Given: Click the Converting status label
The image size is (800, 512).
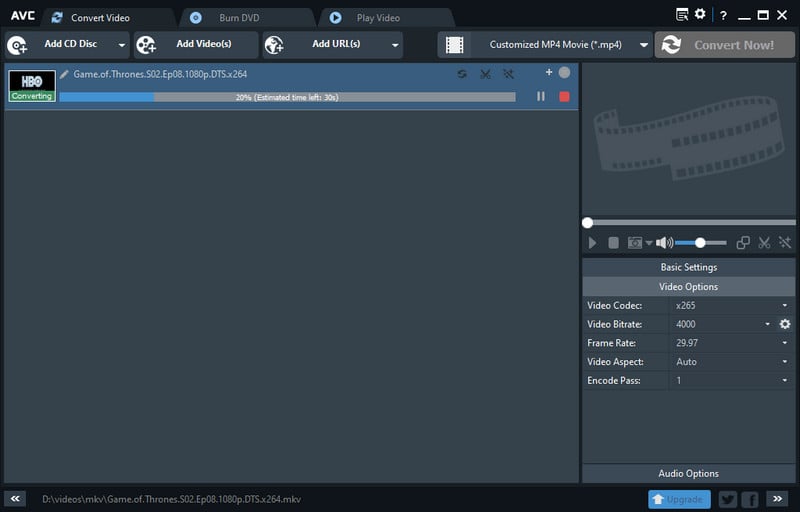Looking at the screenshot, I should pos(32,96).
